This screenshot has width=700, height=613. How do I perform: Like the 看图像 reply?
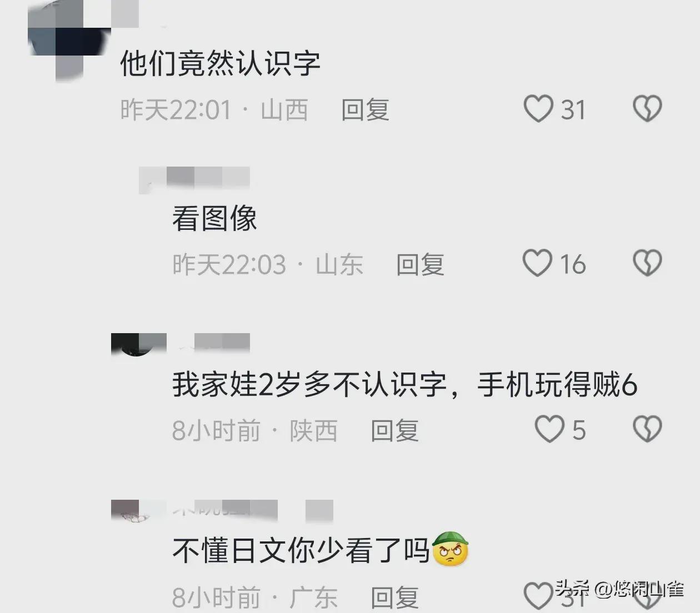[537, 263]
